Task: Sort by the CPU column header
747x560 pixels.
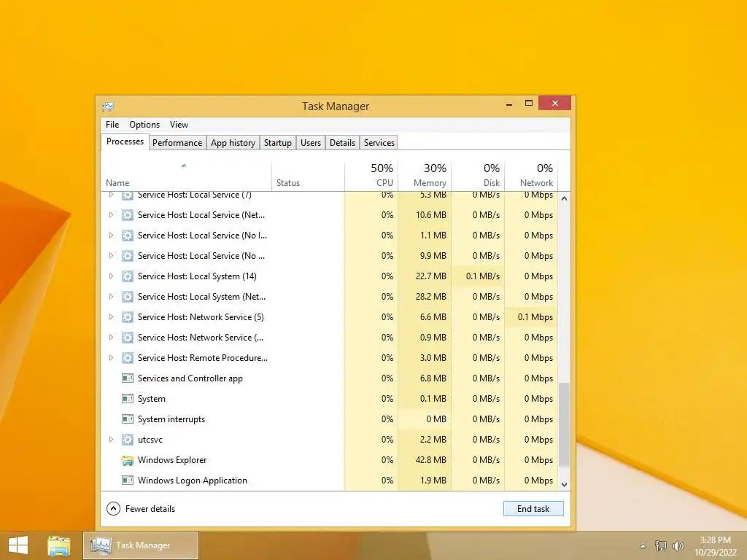Action: (x=371, y=176)
